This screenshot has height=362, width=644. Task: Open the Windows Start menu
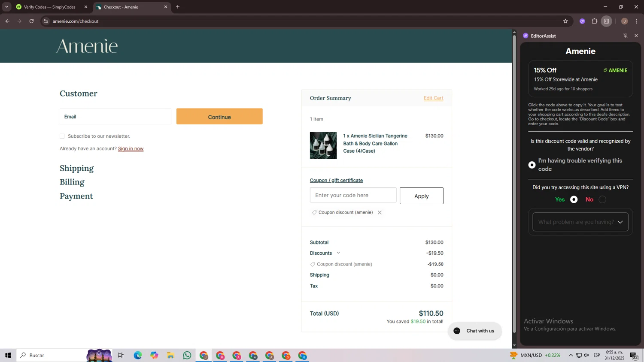pyautogui.click(x=8, y=355)
